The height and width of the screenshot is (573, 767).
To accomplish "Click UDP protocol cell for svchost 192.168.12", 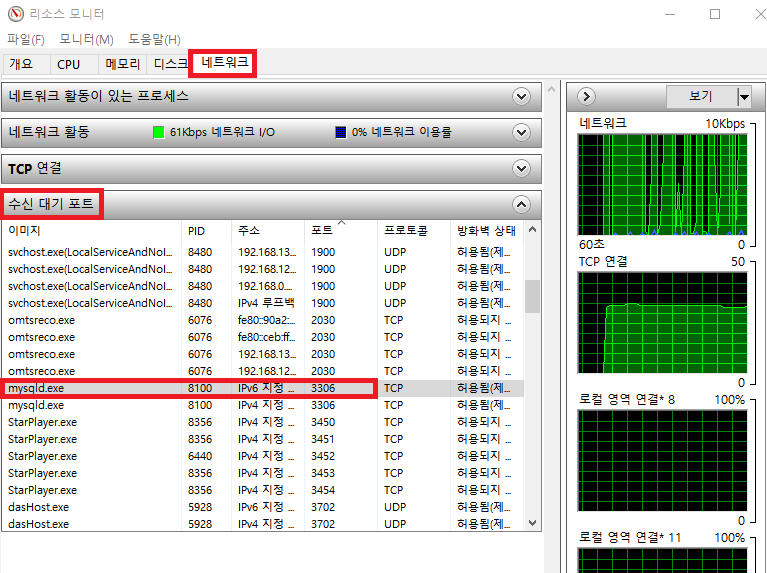I will [x=395, y=269].
